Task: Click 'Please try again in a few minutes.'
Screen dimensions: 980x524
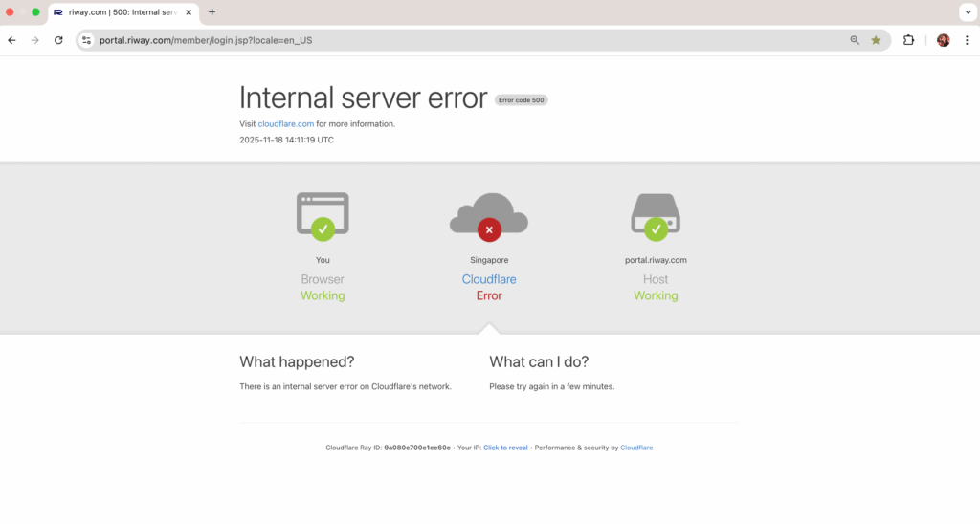Action: coord(552,387)
